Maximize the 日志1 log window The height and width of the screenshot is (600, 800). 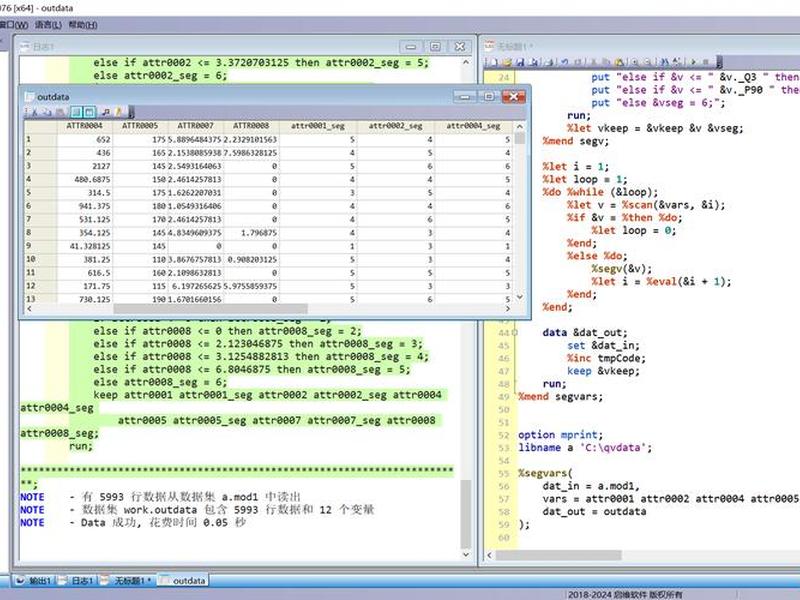[x=435, y=46]
